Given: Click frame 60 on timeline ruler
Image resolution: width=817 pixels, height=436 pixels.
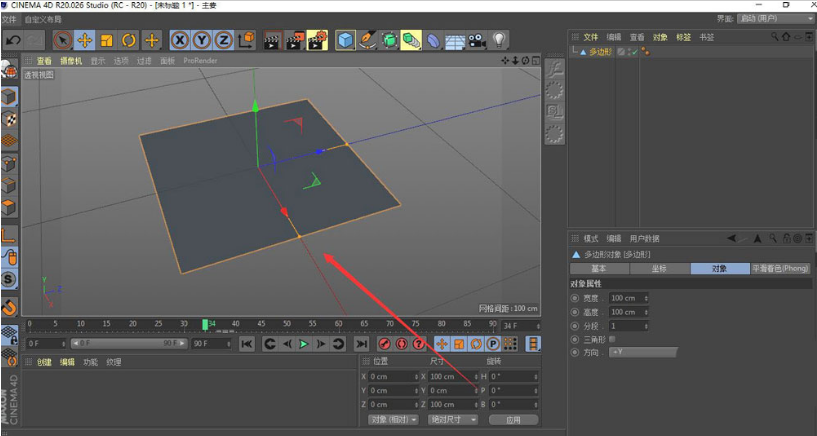Looking at the screenshot, I should click(x=338, y=324).
